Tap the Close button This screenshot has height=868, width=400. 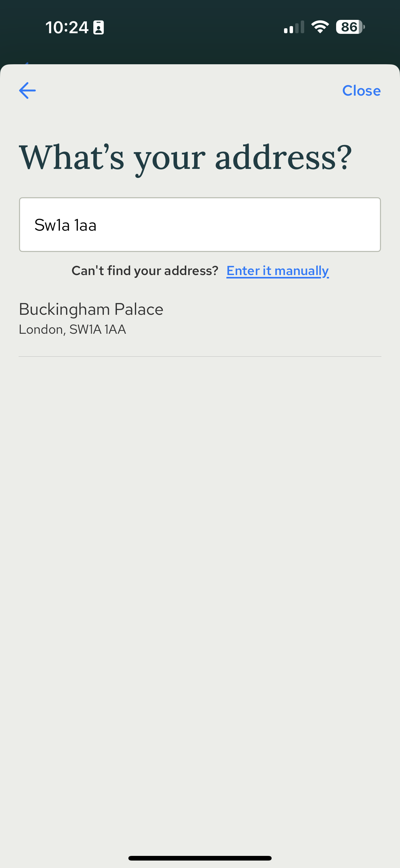(361, 90)
